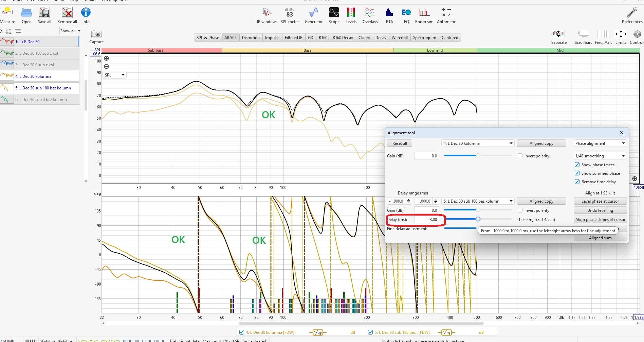Uncheck Show phase traces

pyautogui.click(x=577, y=165)
